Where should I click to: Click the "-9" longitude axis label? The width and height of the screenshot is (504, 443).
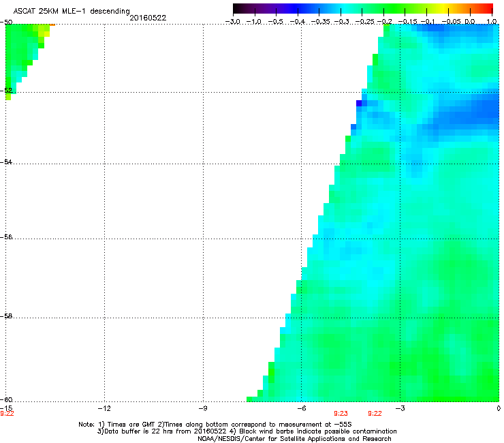(202, 408)
